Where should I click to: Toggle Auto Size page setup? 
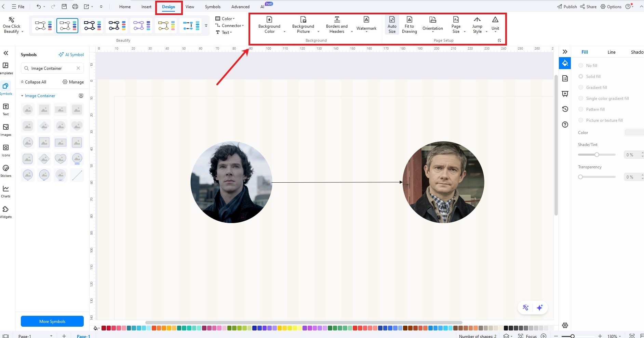[x=392, y=25]
